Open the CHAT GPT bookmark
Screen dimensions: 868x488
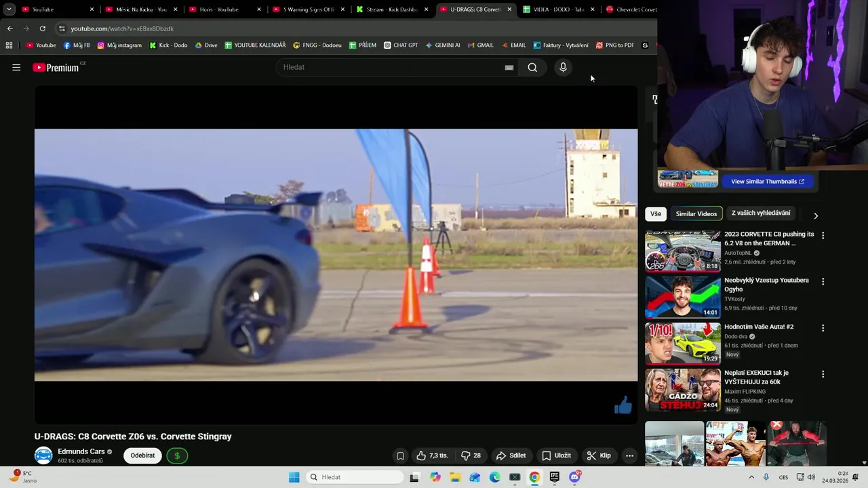[x=401, y=45]
